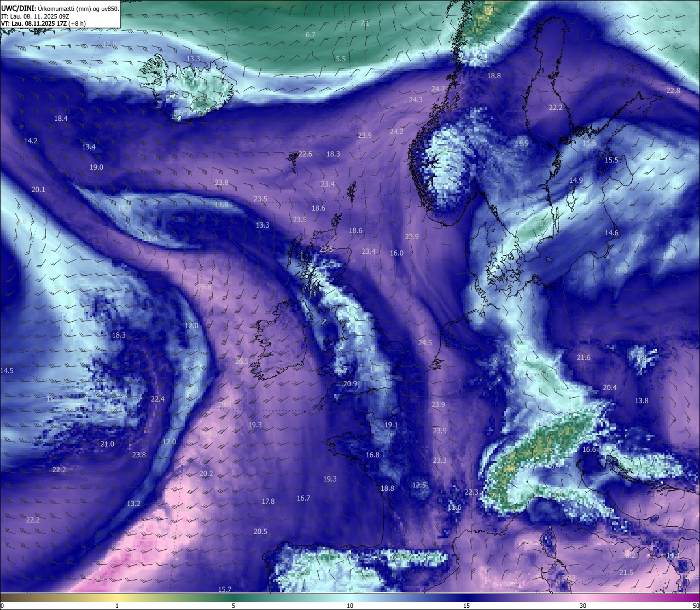Click the 5.5 value map label
This screenshot has width=700, height=610.
tap(341, 59)
